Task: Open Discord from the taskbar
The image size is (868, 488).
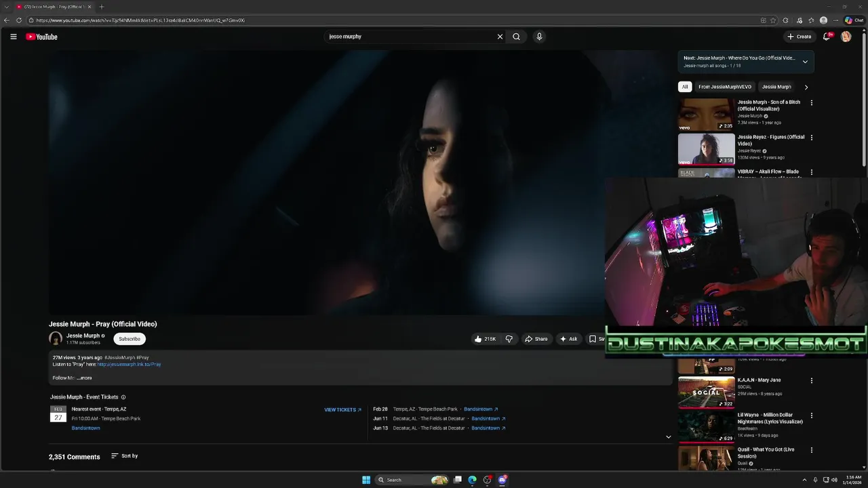Action: pyautogui.click(x=502, y=480)
